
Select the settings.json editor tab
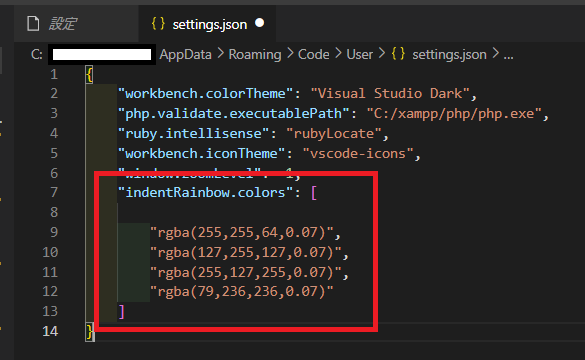tap(207, 24)
